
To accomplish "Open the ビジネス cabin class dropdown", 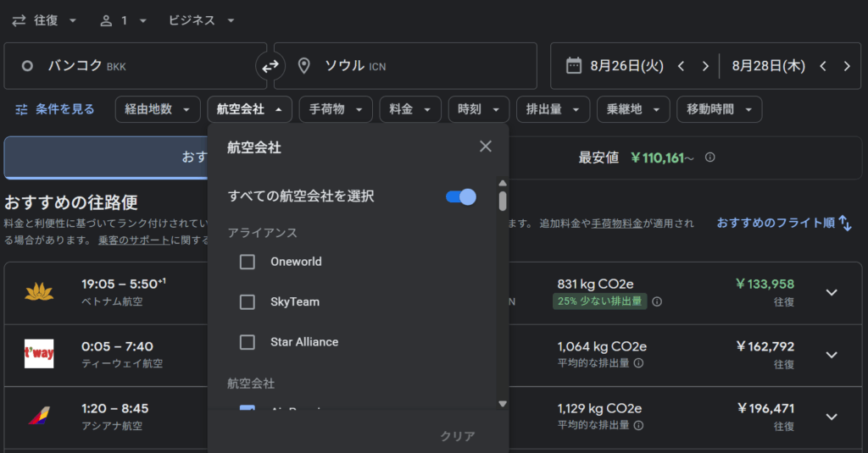I will [201, 20].
